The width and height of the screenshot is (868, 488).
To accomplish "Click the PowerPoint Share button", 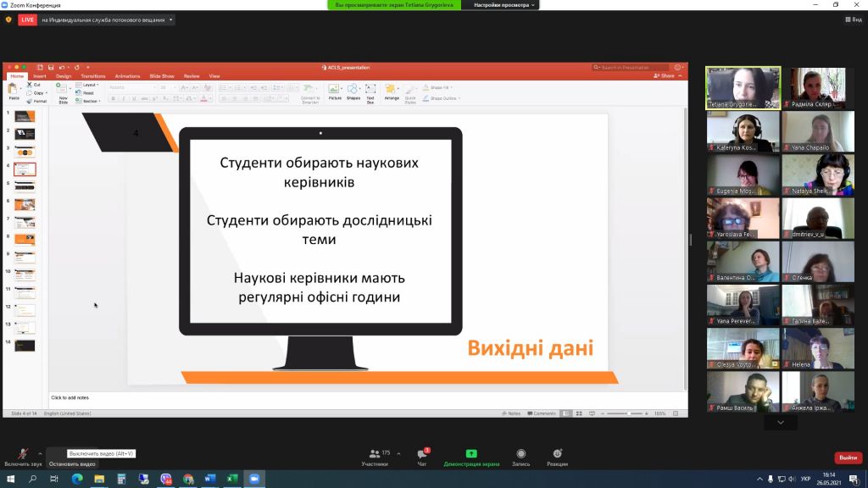I will pos(665,75).
